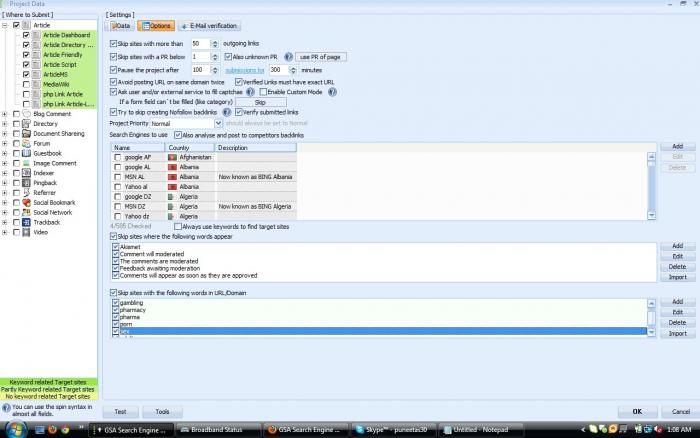The width and height of the screenshot is (700, 438).
Task: Click help icon beside captcha option
Action: [250, 92]
